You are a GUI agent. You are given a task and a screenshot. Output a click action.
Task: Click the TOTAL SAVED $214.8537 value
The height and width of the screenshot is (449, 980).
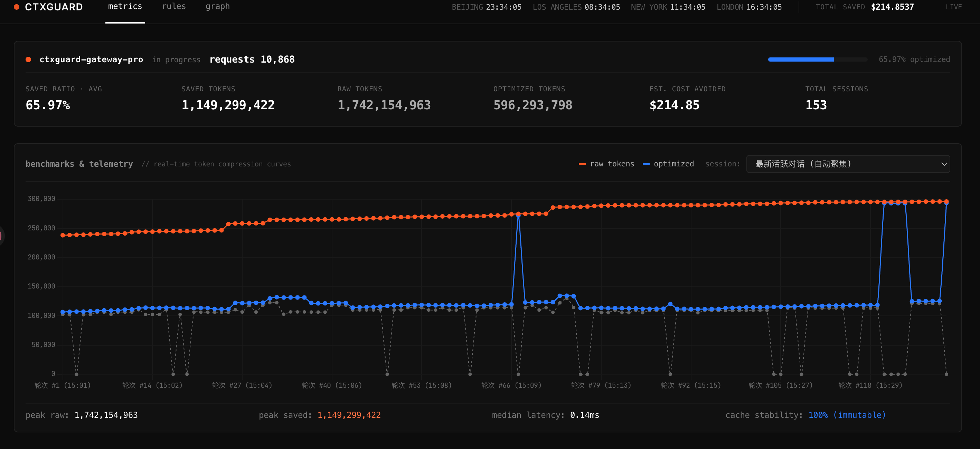tap(892, 7)
